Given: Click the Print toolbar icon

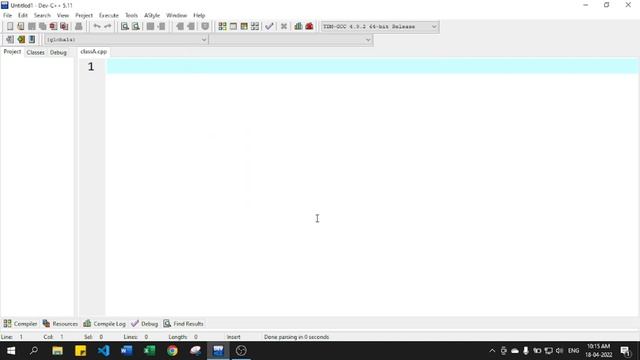Looking at the screenshot, I should coord(78,27).
